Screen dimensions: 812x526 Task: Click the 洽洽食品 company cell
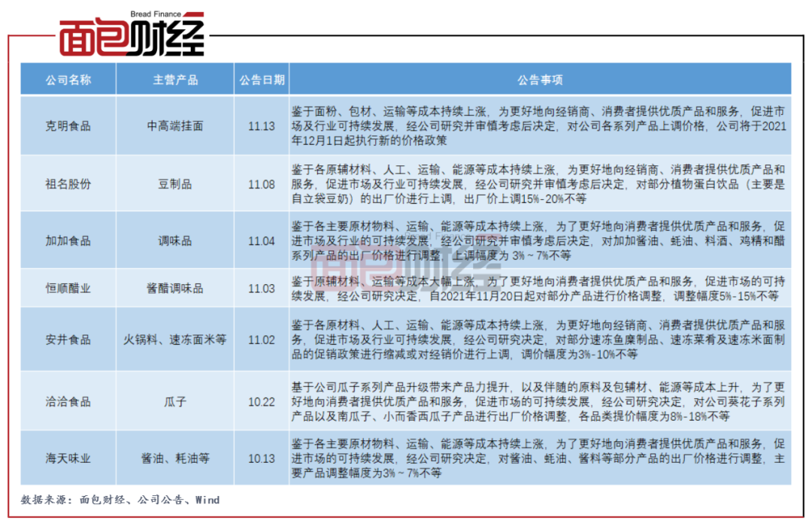(x=68, y=402)
